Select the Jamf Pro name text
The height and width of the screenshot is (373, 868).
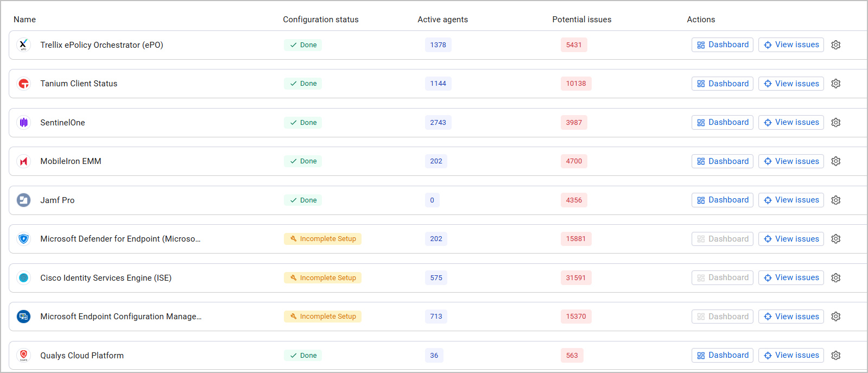click(58, 200)
